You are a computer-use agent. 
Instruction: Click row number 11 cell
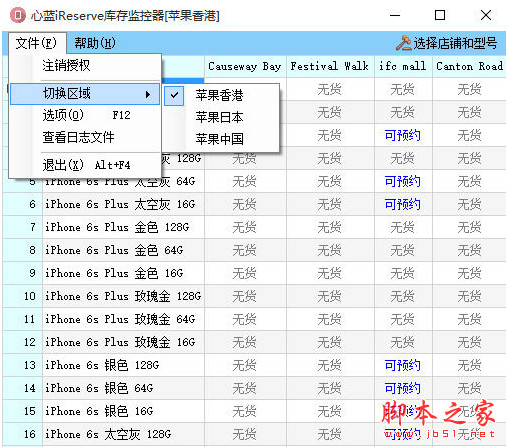[23, 319]
